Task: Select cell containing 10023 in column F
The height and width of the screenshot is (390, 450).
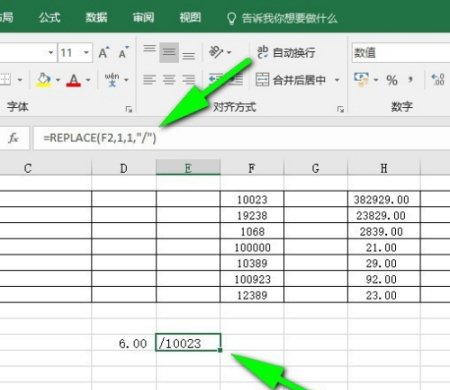Action: coord(252,199)
